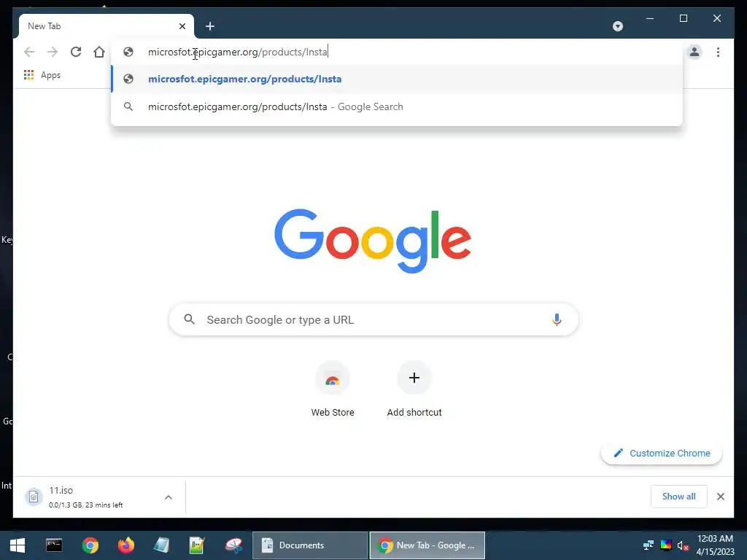747x560 pixels.
Task: Click the muted volume tray icon
Action: click(x=683, y=545)
